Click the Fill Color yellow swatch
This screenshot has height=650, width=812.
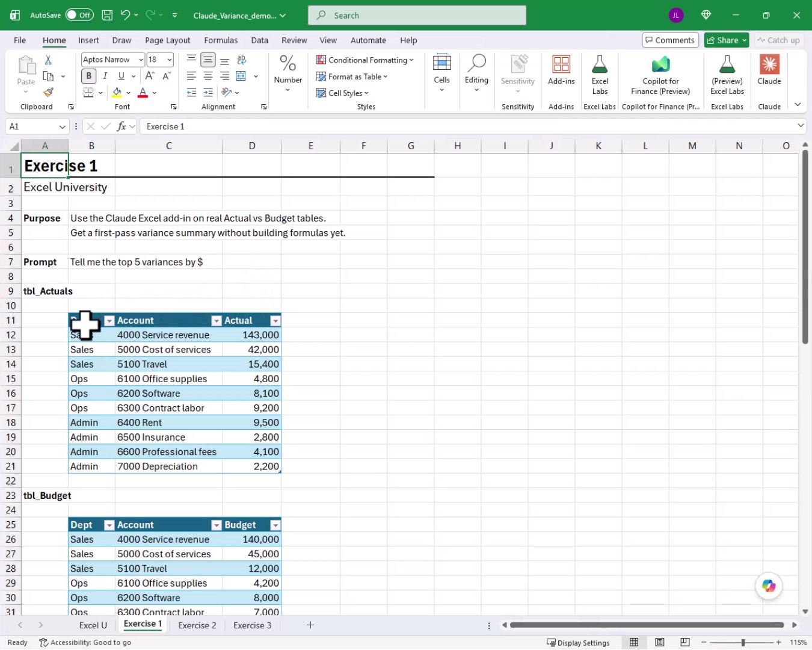click(x=117, y=93)
